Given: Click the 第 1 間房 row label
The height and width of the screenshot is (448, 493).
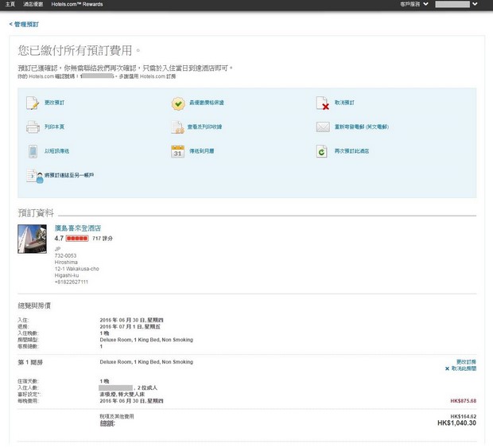Looking at the screenshot, I should [30, 362].
